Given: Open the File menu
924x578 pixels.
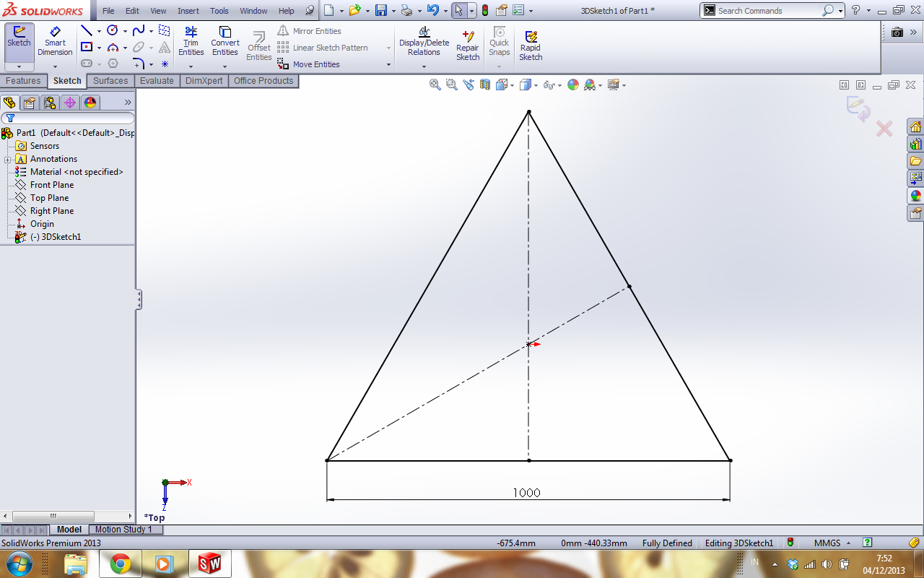Looking at the screenshot, I should (x=108, y=11).
